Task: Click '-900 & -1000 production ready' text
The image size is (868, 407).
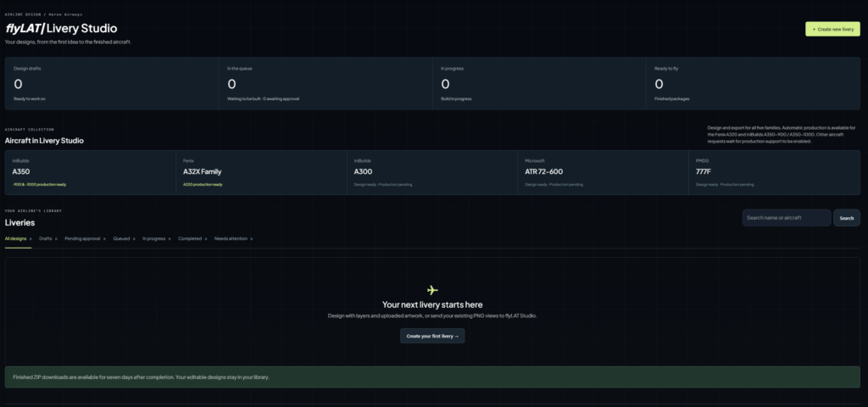Action: tap(39, 184)
